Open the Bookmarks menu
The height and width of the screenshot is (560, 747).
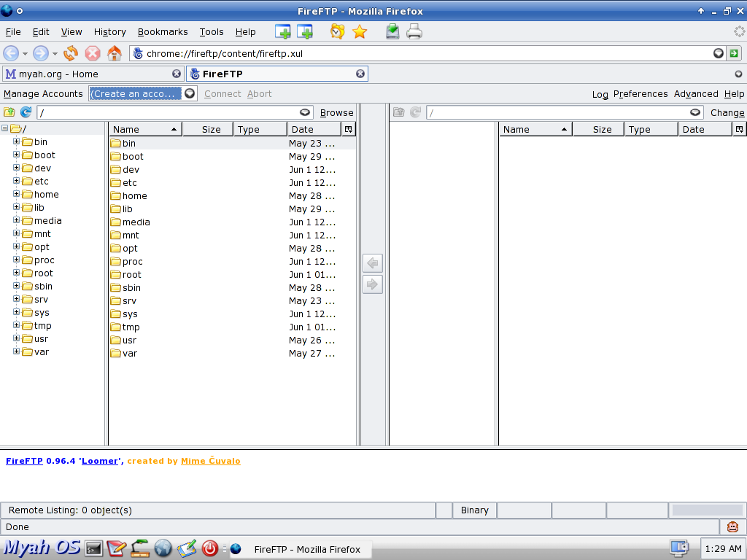(163, 32)
